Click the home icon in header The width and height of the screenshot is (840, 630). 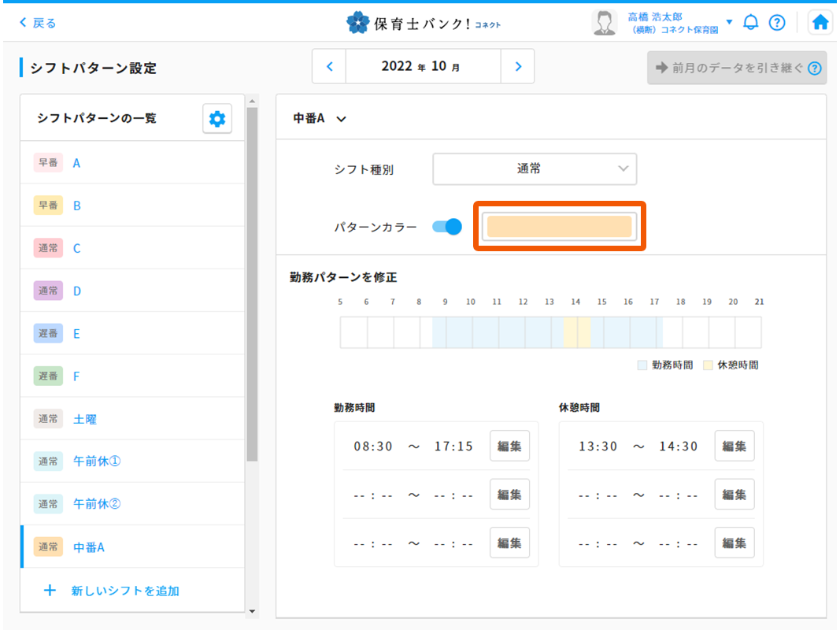pyautogui.click(x=820, y=23)
